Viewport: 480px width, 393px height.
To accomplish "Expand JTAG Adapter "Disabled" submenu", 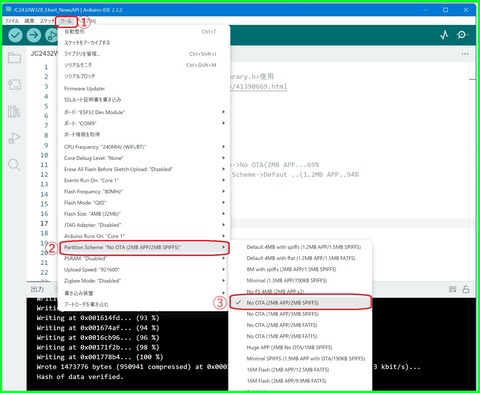I will tap(144, 225).
